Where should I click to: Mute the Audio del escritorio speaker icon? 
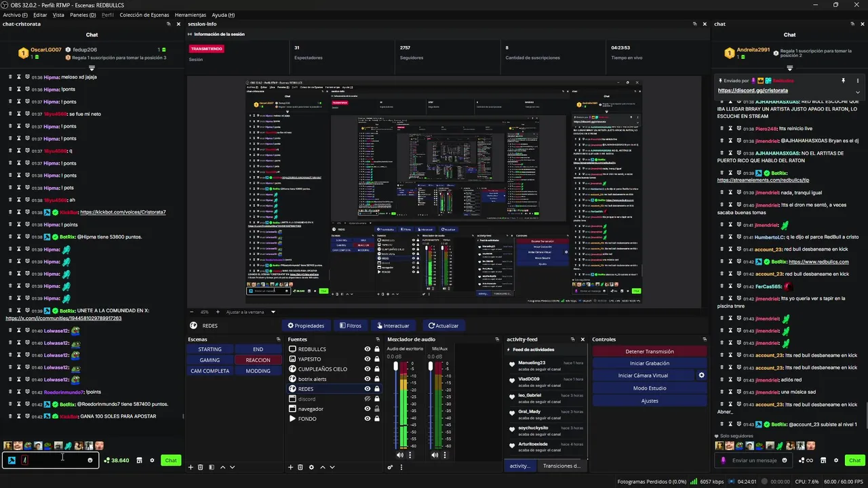click(400, 455)
